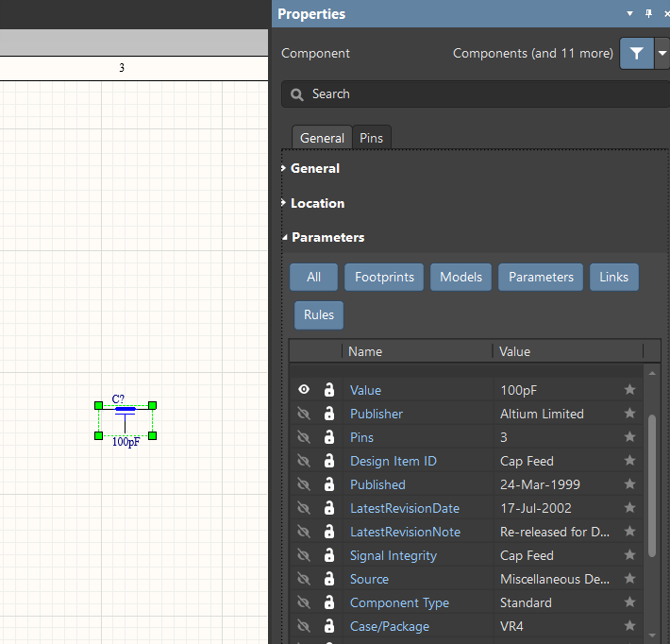Screen dimensions: 670x644
Task: Star the Source parameter
Action: [x=629, y=578]
